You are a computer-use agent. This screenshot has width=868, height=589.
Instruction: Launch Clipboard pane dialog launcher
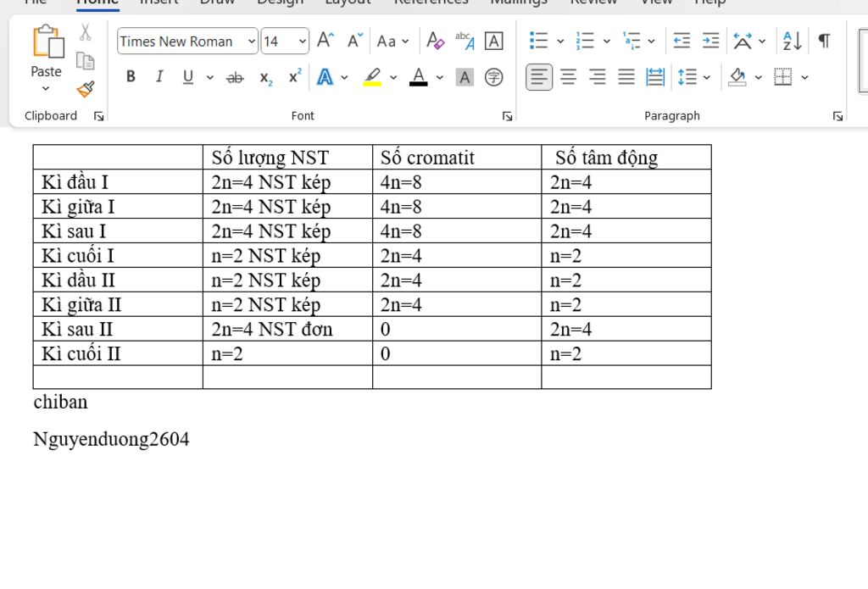coord(99,116)
